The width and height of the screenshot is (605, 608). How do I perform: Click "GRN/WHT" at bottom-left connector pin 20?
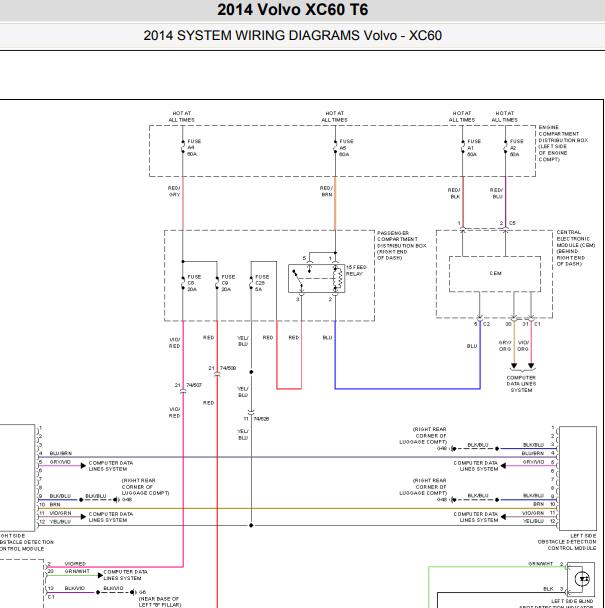(77, 571)
